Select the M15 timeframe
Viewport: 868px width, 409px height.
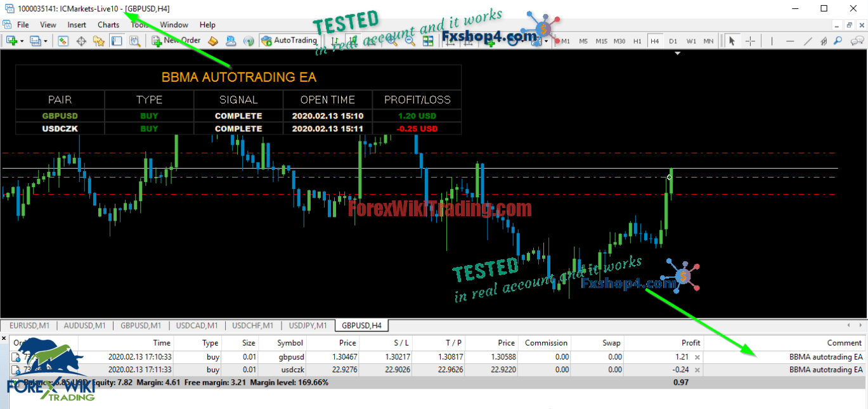click(601, 41)
